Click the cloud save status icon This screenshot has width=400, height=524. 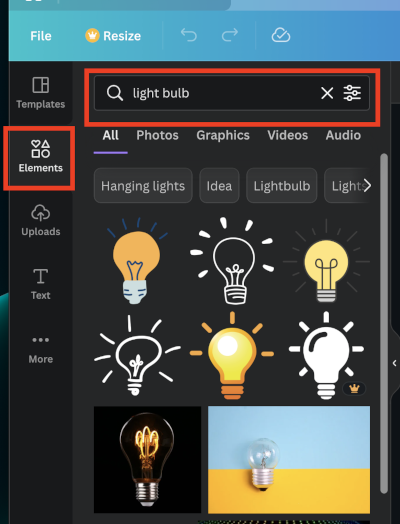pos(281,35)
